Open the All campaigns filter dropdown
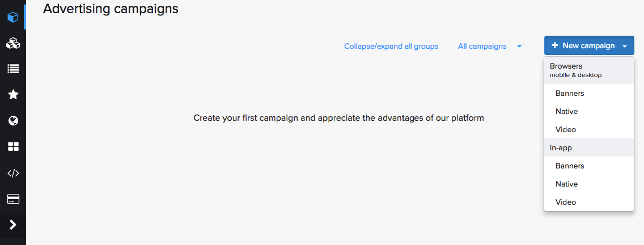The height and width of the screenshot is (245, 644). click(489, 47)
